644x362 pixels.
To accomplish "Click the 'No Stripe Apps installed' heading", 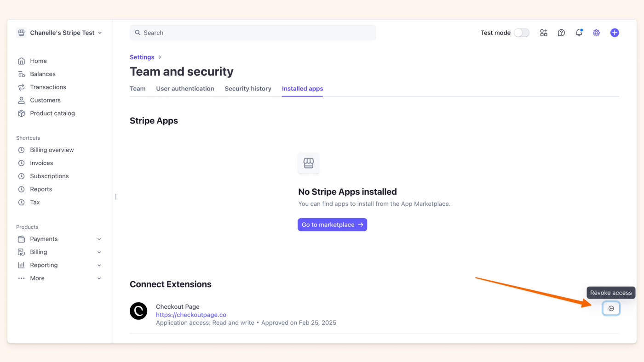I will click(347, 192).
